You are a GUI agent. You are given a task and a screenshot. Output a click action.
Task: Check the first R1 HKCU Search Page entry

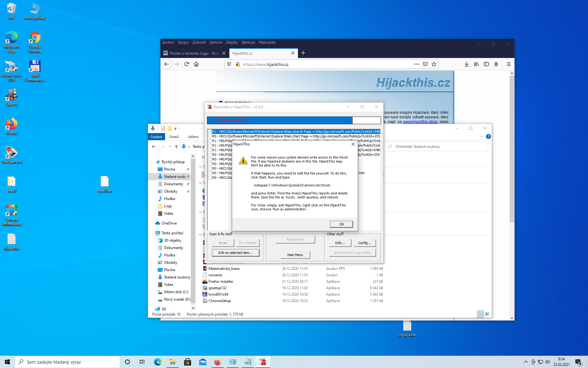point(210,132)
